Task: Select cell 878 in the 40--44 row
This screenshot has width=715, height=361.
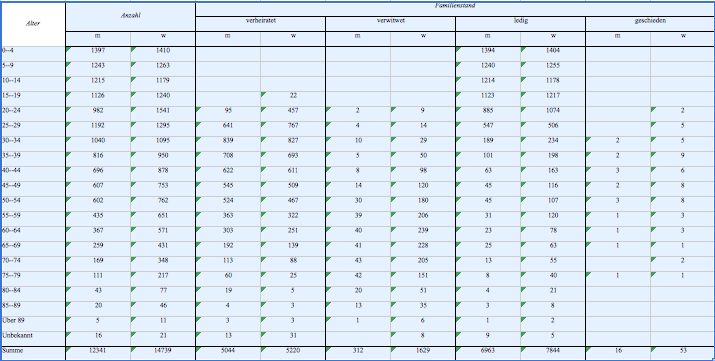Action: pyautogui.click(x=163, y=174)
